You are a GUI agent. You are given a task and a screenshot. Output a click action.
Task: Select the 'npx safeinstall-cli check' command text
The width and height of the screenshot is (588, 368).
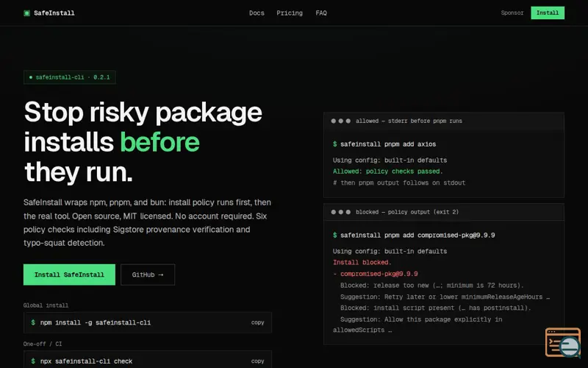pos(86,361)
